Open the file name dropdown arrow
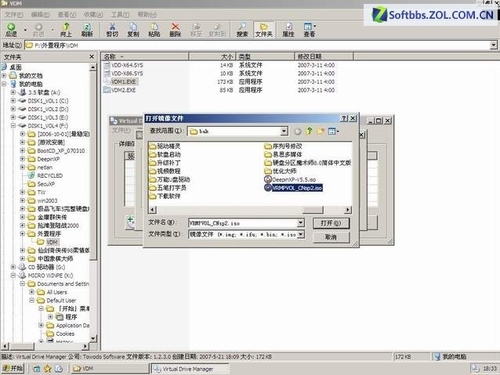 (300, 223)
